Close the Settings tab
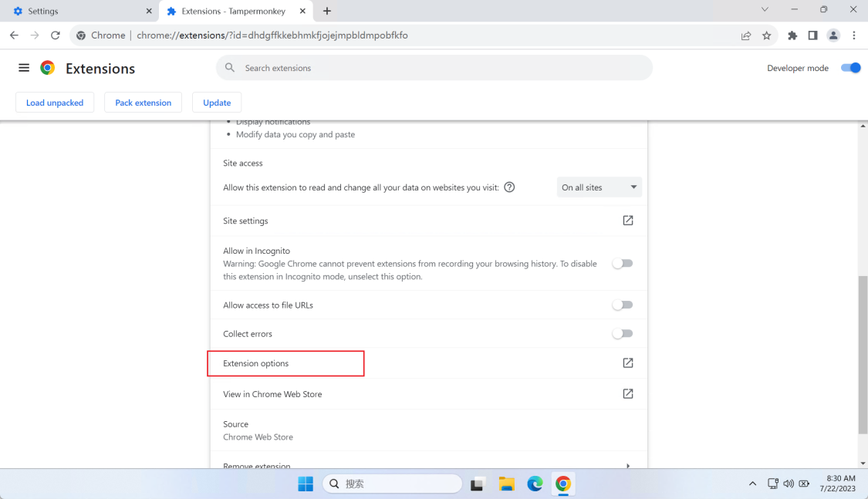This screenshot has height=499, width=868. (x=149, y=11)
